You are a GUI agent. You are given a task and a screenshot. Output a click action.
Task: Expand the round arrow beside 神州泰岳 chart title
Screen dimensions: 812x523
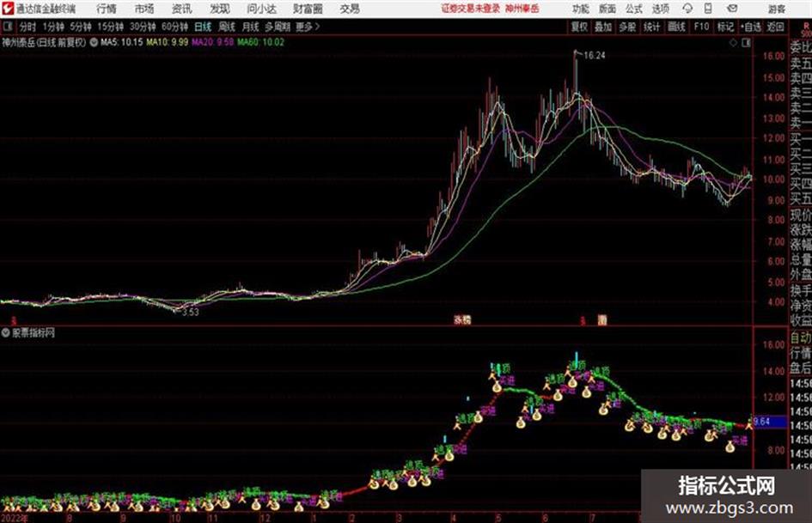tap(94, 42)
